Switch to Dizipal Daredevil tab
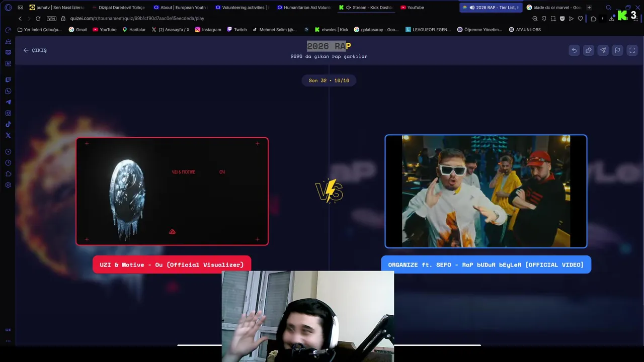 click(118, 8)
